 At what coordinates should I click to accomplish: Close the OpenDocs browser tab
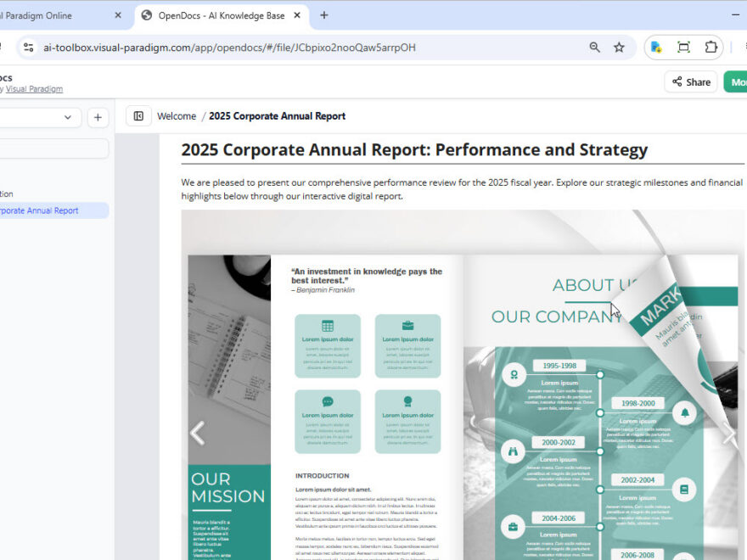tap(298, 15)
